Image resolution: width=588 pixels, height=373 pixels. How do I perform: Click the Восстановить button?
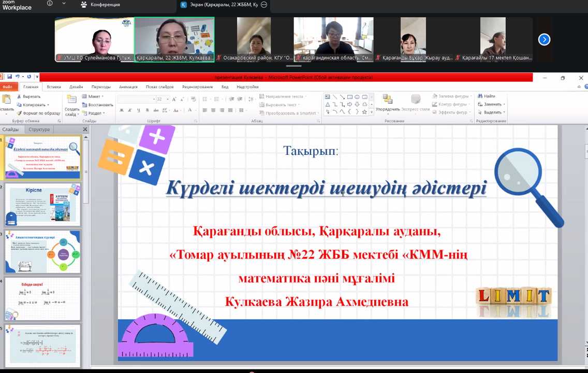coord(97,105)
